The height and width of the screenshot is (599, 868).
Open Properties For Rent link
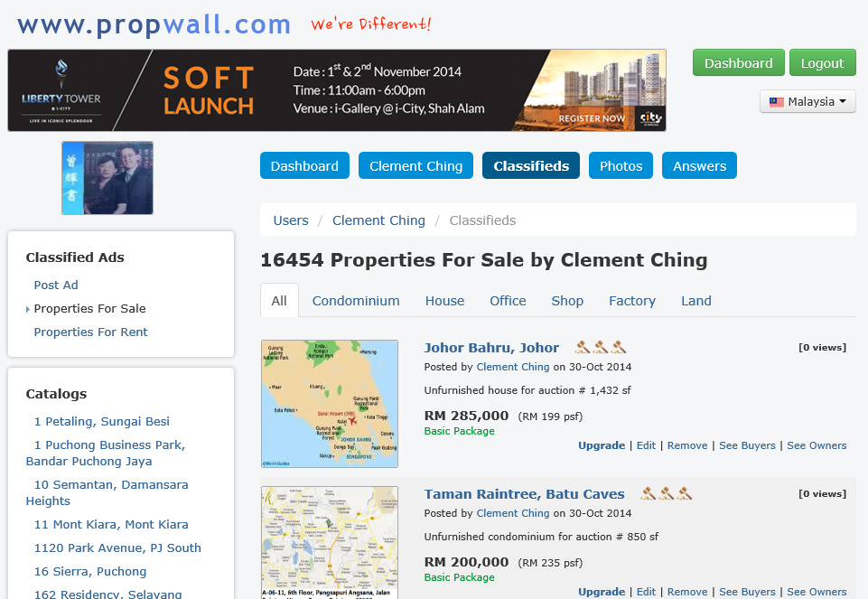(x=91, y=332)
